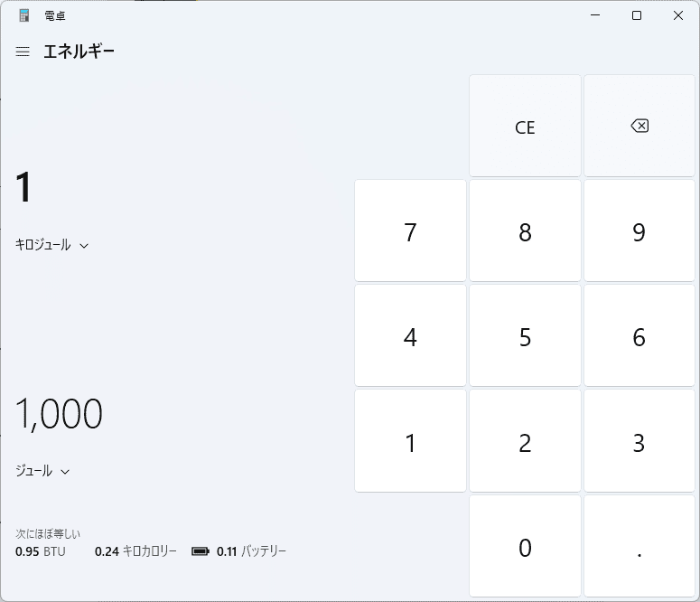Click the CE clear entry button
Image resolution: width=700 pixels, height=602 pixels.
tap(525, 127)
